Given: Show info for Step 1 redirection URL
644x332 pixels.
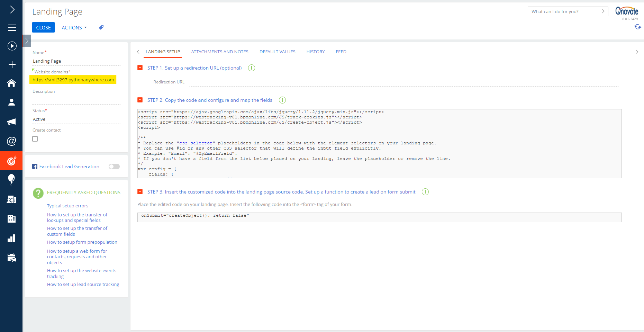Looking at the screenshot, I should pos(252,68).
